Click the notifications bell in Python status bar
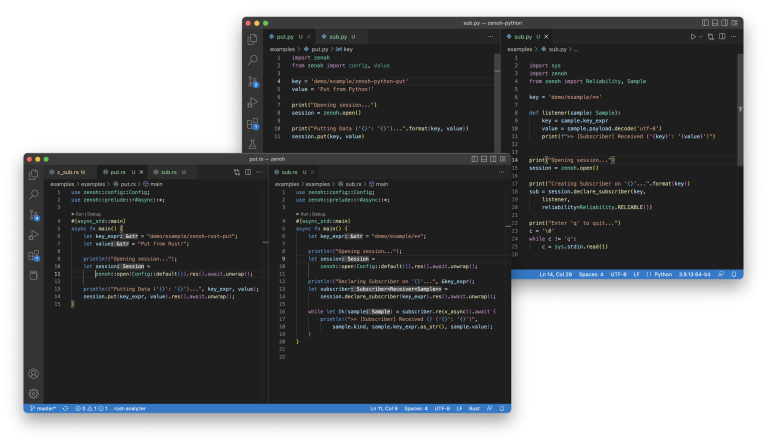This screenshot has width=768, height=444. coord(734,273)
